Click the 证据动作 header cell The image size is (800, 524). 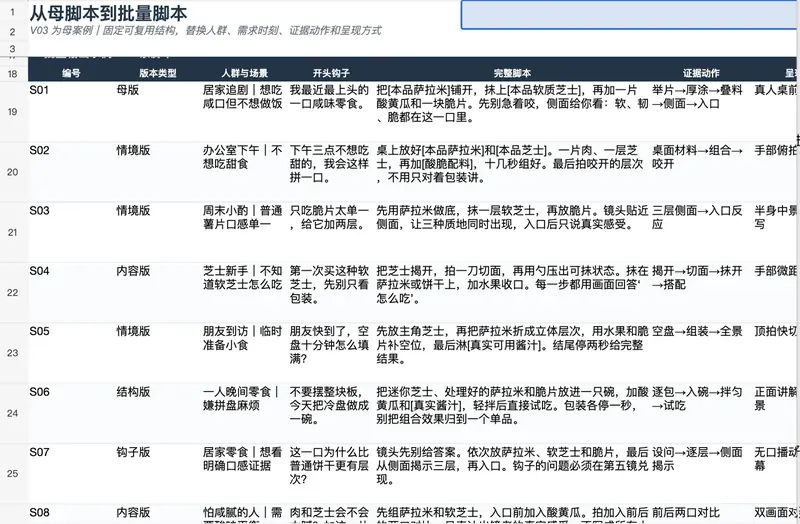702,73
